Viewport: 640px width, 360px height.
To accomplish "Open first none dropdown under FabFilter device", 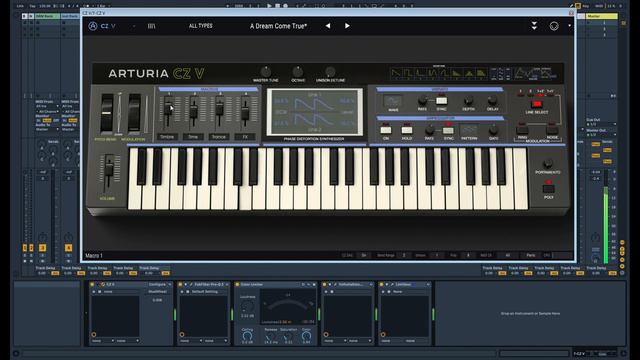I will pos(191,340).
